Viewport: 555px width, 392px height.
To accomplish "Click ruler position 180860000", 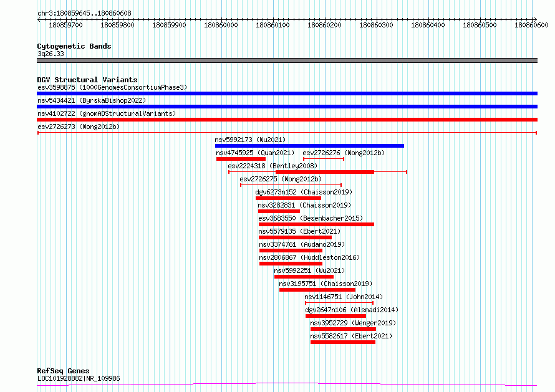I will 221,25.
